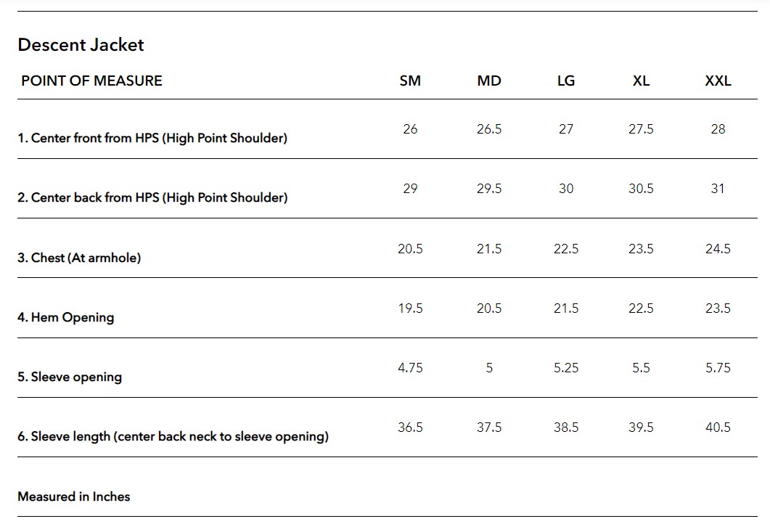The height and width of the screenshot is (532, 770).
Task: Select the SM size column header
Action: (x=410, y=81)
